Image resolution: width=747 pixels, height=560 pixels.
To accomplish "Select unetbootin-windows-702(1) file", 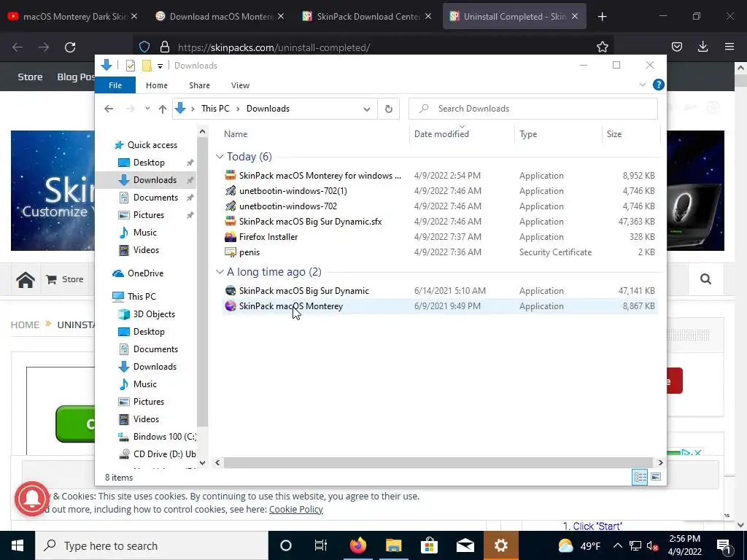I will tap(293, 191).
